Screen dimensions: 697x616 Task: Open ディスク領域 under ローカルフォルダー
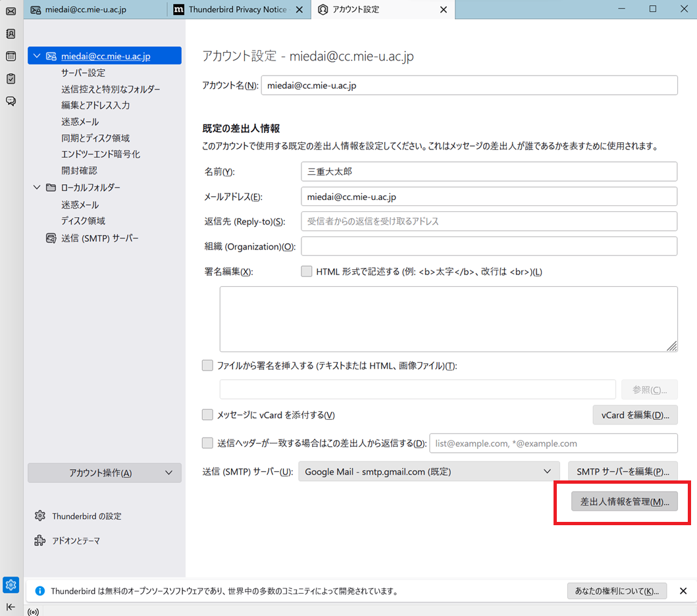[x=83, y=220]
